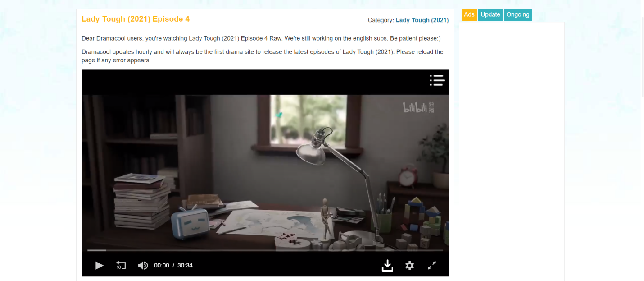This screenshot has height=281, width=644.
Task: Enter fullscreen mode on the player
Action: point(432,266)
